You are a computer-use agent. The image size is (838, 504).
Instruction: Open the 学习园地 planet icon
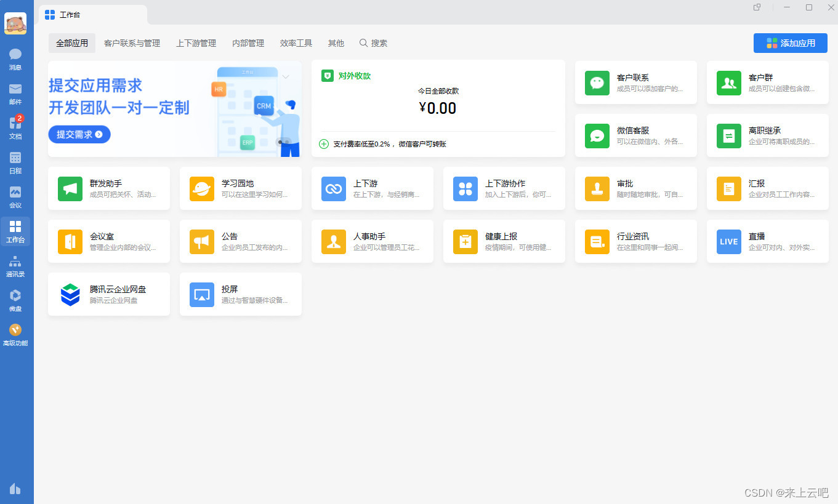(202, 188)
